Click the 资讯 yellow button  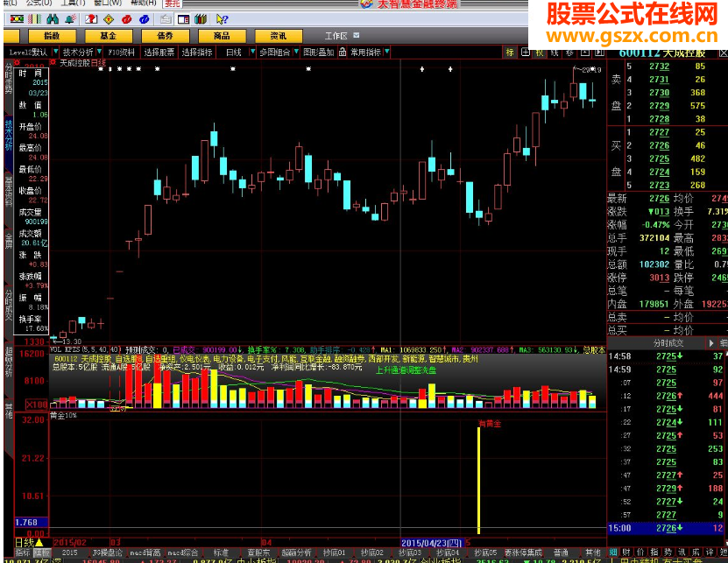point(278,36)
